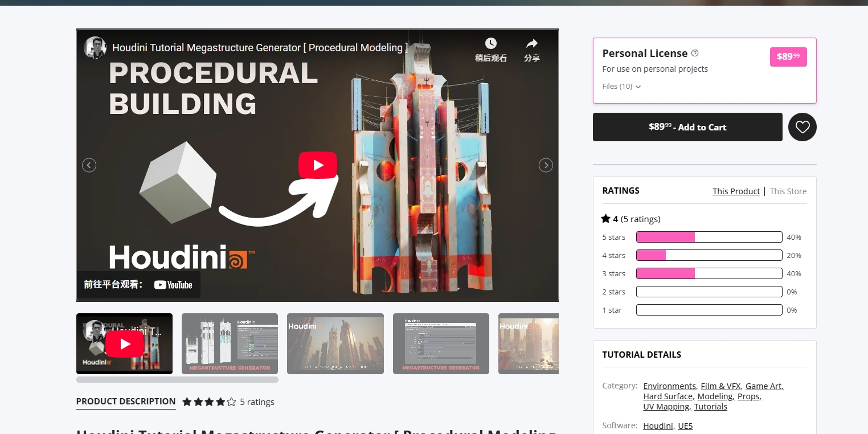
Task: Click the Share arrow icon on the video
Action: [532, 43]
